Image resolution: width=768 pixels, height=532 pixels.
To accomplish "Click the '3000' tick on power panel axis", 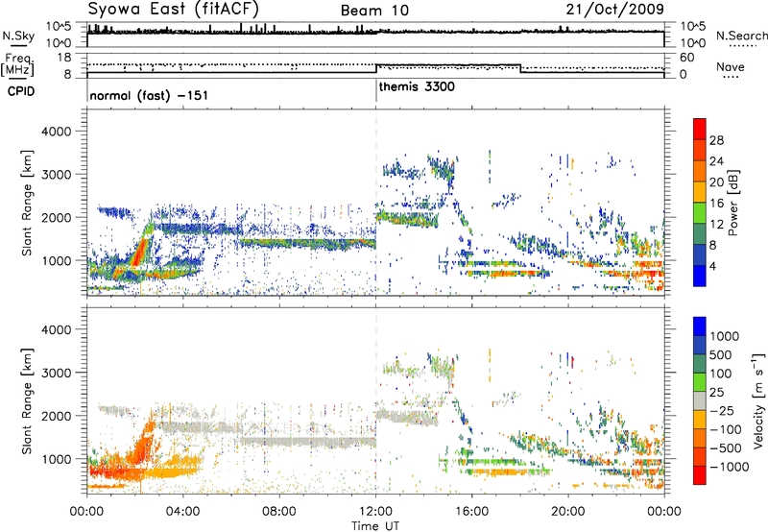I will point(56,175).
